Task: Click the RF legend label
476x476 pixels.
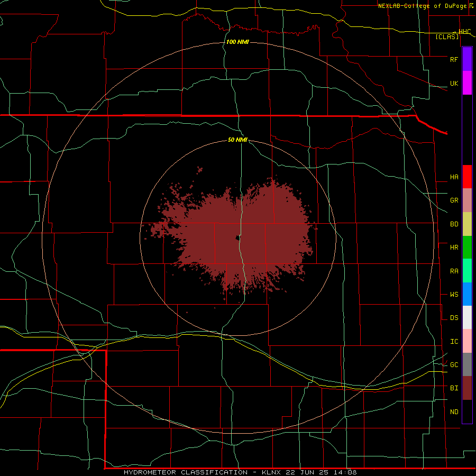Action: coord(454,59)
